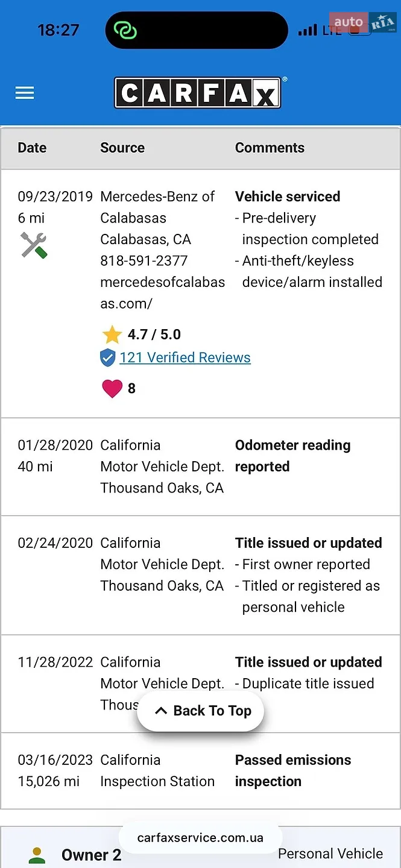Open 121 Verified Reviews link
The height and width of the screenshot is (868, 401).
(185, 357)
